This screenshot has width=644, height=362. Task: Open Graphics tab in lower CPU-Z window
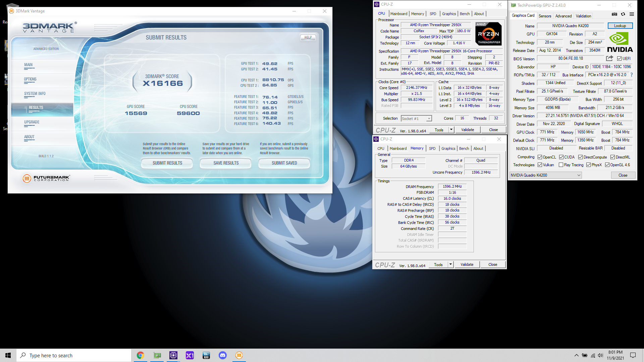coord(448,148)
